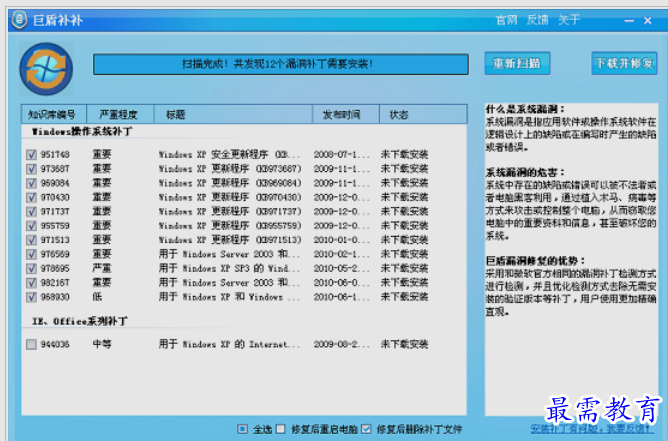
Task: Click the Windows XP 安全更新程序 title text
Action: (229, 154)
